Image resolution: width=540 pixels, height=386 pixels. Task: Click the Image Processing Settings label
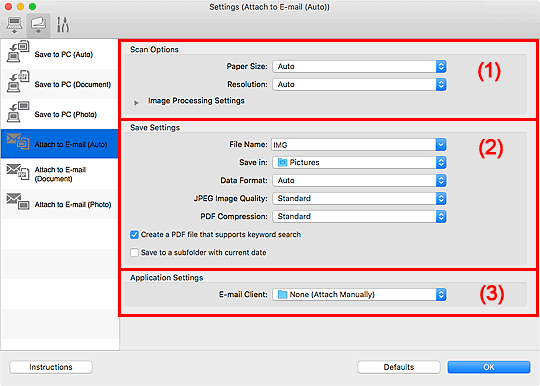click(x=196, y=101)
